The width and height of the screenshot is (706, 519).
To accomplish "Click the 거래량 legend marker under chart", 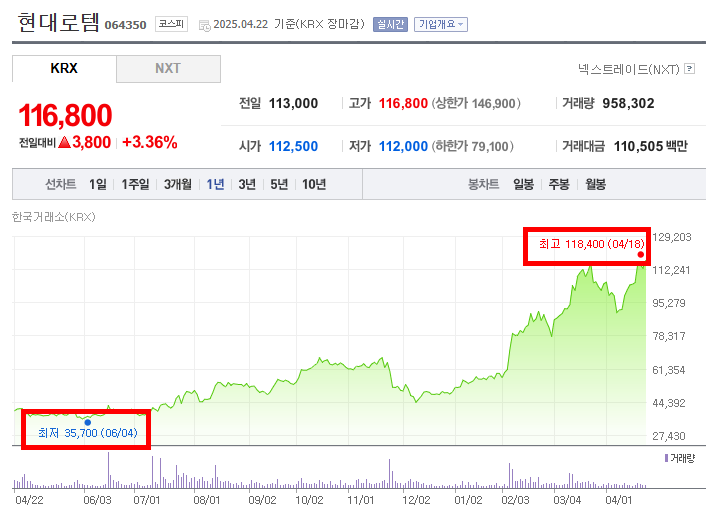I will (666, 458).
